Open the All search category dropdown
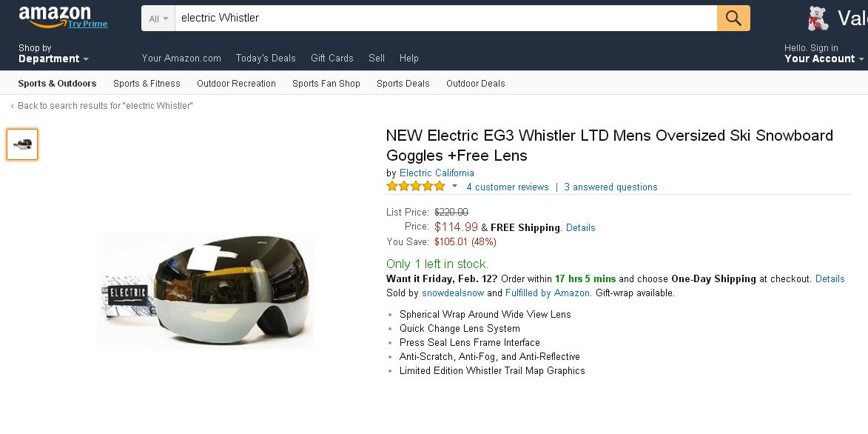This screenshot has height=434, width=868. point(158,19)
